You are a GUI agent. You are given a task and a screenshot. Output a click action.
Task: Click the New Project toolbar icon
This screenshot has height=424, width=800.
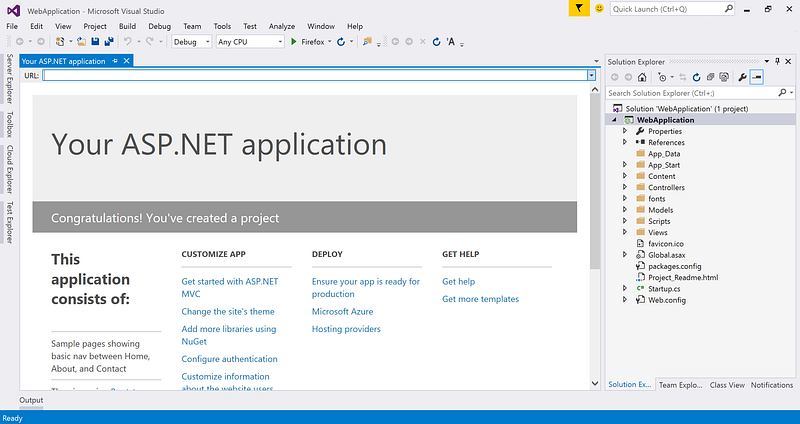pos(60,42)
